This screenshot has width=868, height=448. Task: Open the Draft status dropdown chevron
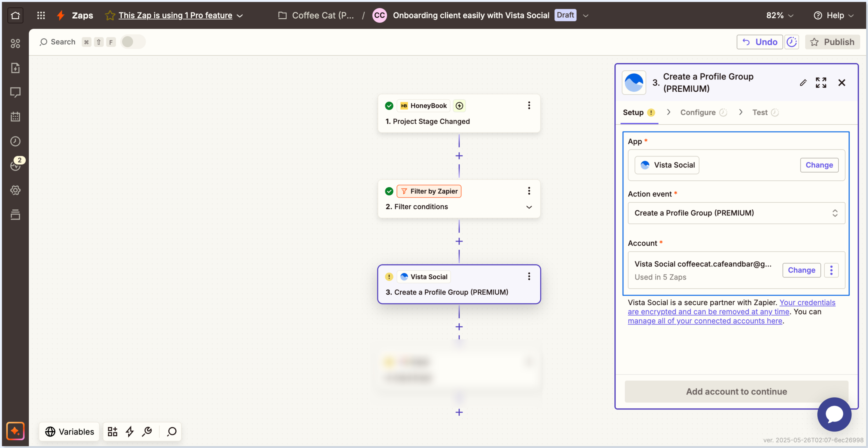click(x=586, y=16)
